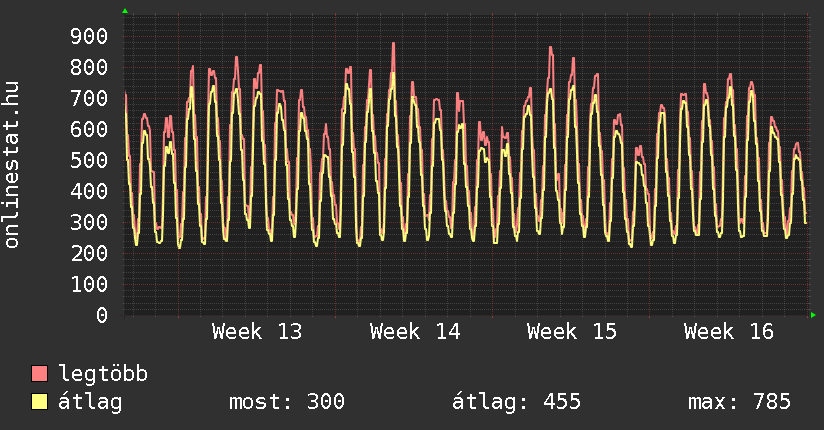
Task: Click the Week 14 axis label
Action: pos(415,332)
